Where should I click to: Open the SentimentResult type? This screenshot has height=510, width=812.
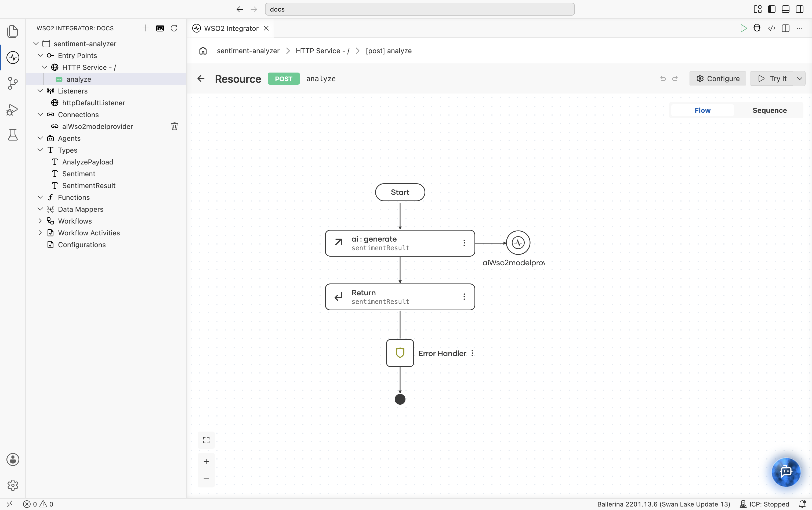point(89,185)
